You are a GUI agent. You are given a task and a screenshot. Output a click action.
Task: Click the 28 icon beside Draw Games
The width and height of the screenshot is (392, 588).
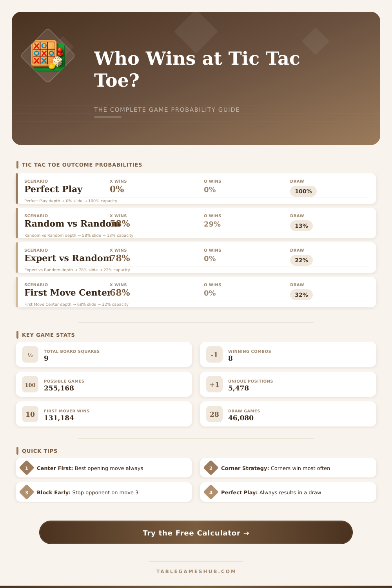coord(214,414)
